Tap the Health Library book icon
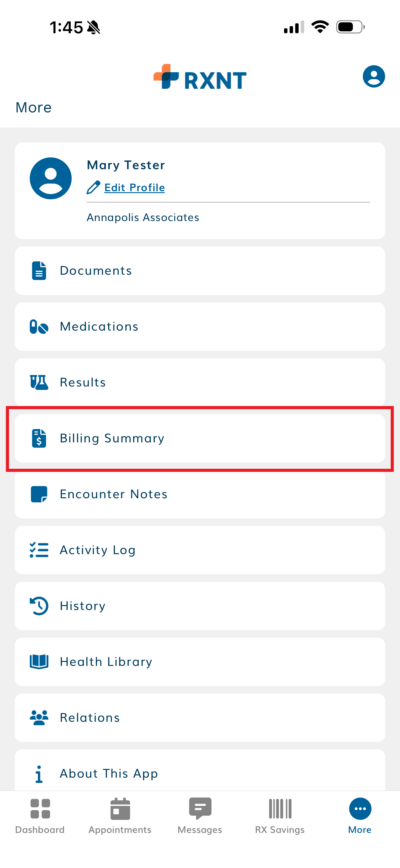The image size is (400, 868). pyautogui.click(x=39, y=662)
